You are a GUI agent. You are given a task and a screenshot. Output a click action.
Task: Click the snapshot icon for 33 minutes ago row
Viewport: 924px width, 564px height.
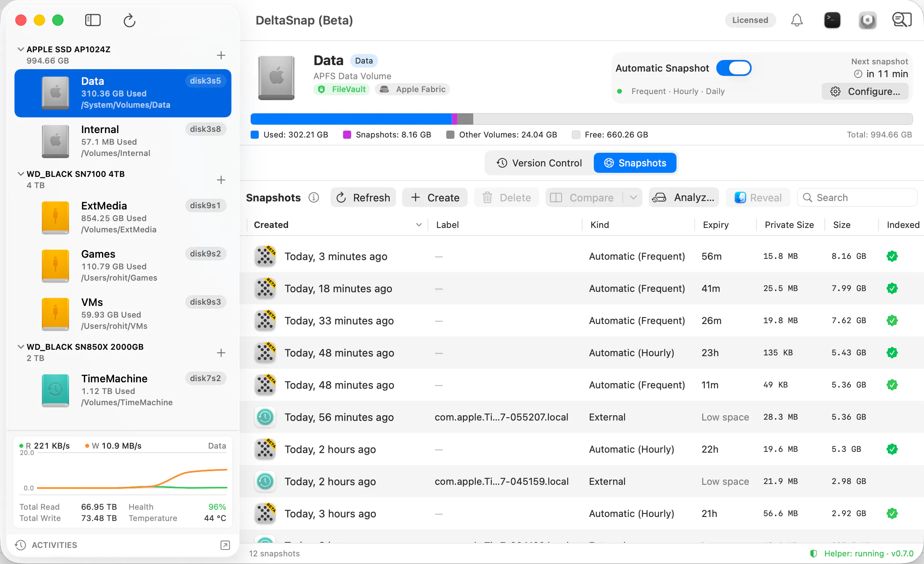point(265,320)
